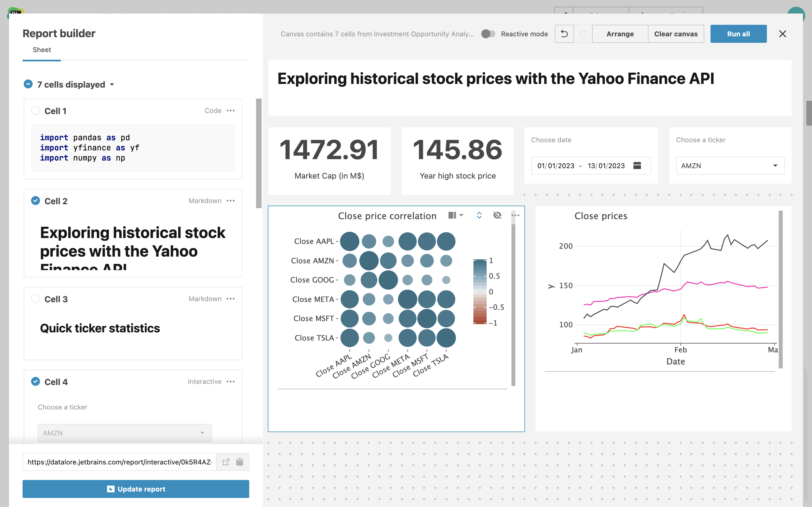The height and width of the screenshot is (507, 812).
Task: Click the calendar icon in date picker
Action: coord(637,165)
